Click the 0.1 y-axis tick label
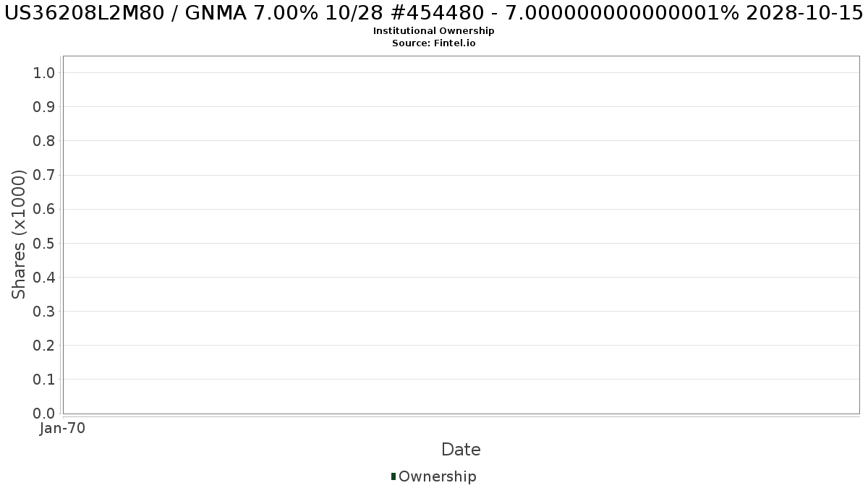The height and width of the screenshot is (488, 868). [x=44, y=380]
